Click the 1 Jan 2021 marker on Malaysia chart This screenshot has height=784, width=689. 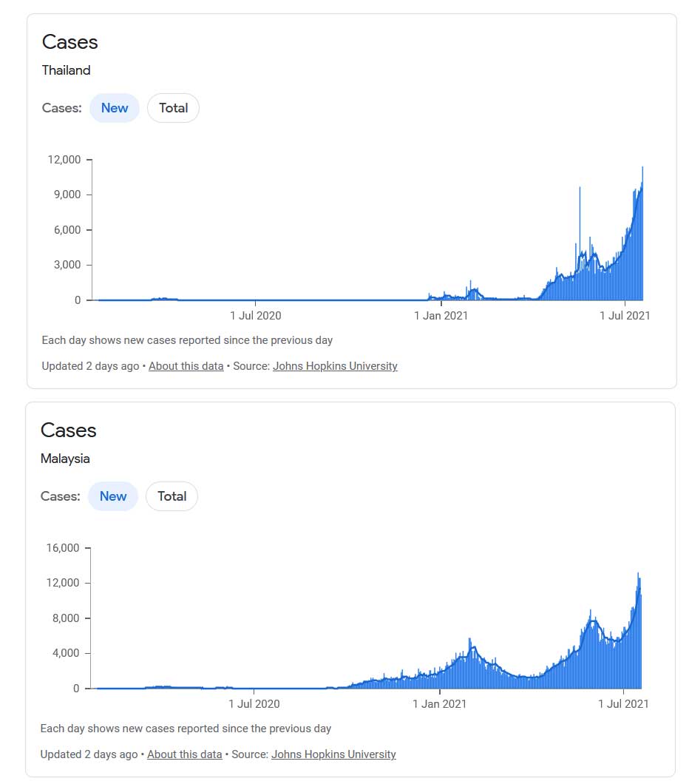(x=440, y=703)
